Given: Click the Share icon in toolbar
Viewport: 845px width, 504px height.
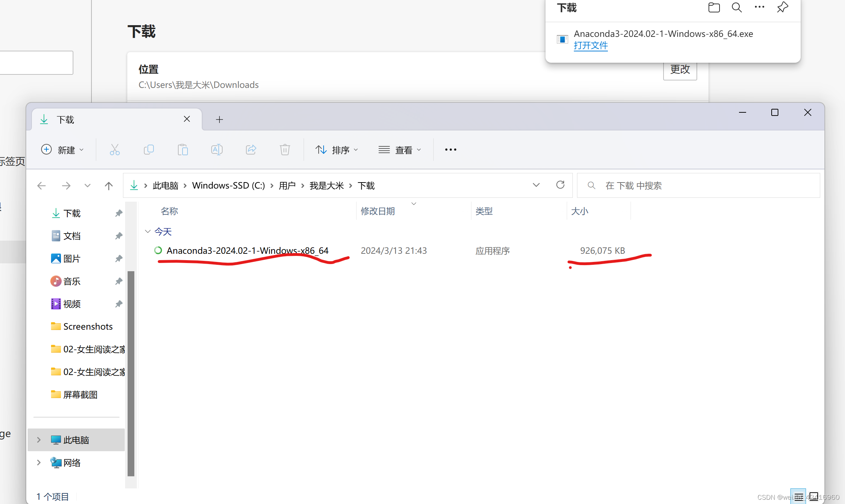Looking at the screenshot, I should pos(251,150).
